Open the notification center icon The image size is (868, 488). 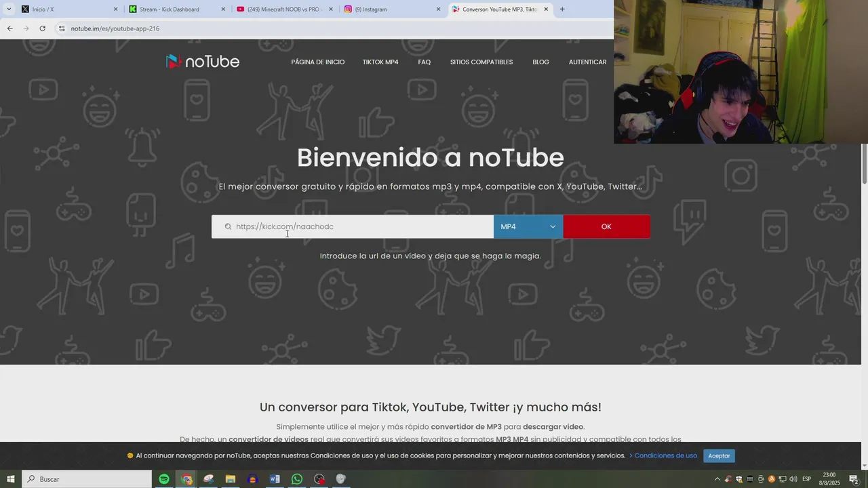click(x=854, y=479)
